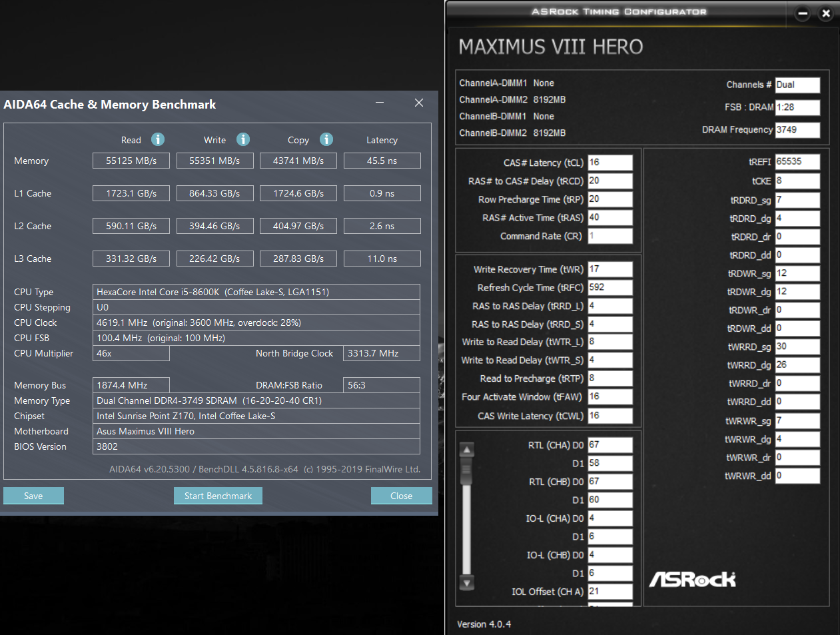This screenshot has width=840, height=635.
Task: Select the tRRD_L value field
Action: (610, 306)
